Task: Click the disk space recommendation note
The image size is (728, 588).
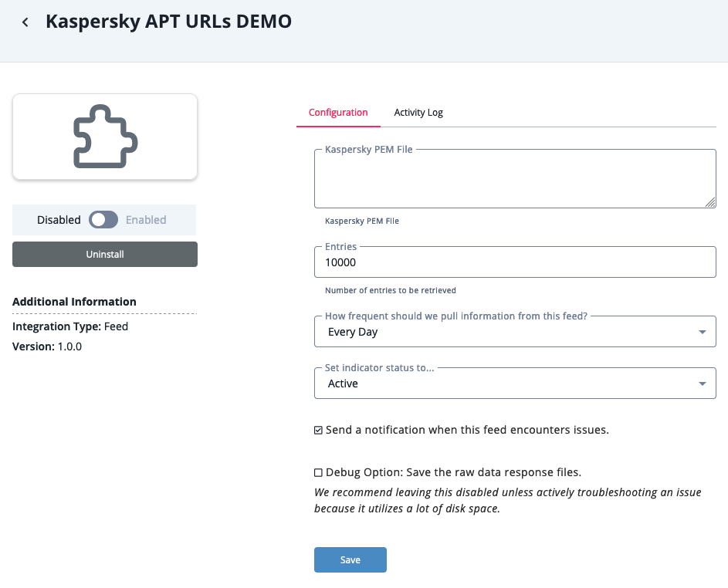Action: tap(507, 500)
